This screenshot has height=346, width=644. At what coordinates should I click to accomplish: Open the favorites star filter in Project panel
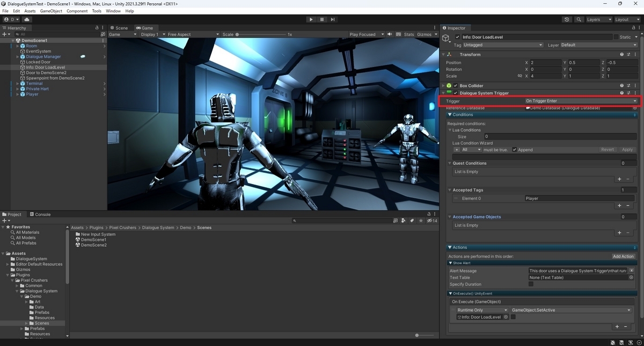point(420,220)
